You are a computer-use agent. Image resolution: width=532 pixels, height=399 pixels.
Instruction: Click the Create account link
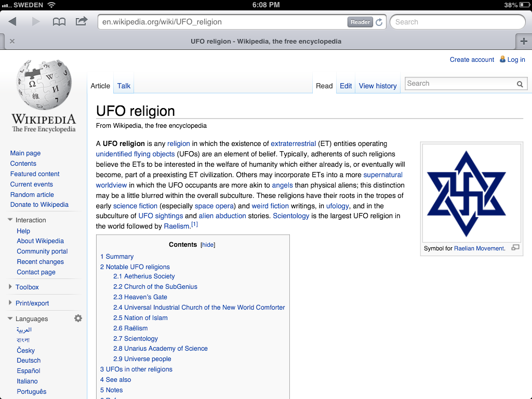coord(472,60)
